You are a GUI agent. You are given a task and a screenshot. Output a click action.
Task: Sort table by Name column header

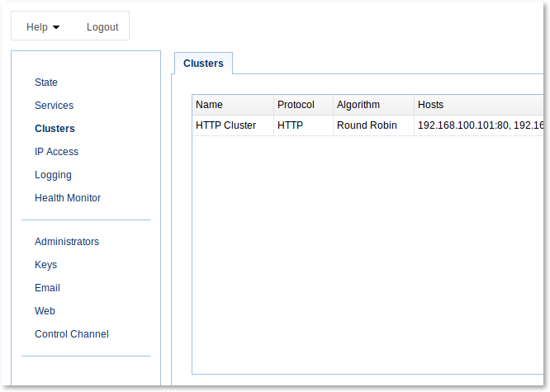[233, 105]
